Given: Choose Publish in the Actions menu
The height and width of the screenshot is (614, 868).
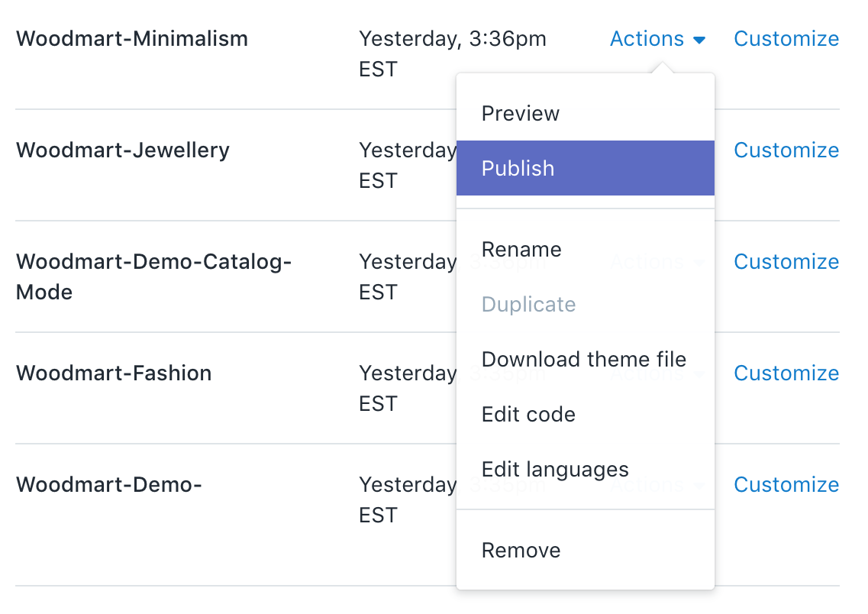Looking at the screenshot, I should click(x=518, y=169).
